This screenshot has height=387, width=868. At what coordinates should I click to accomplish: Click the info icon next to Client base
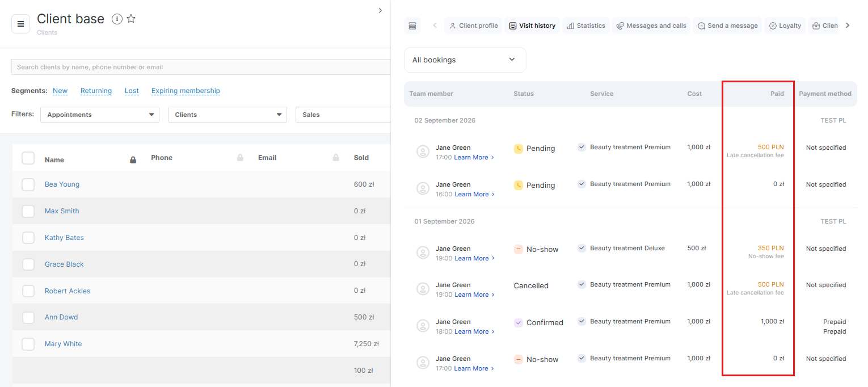point(117,19)
